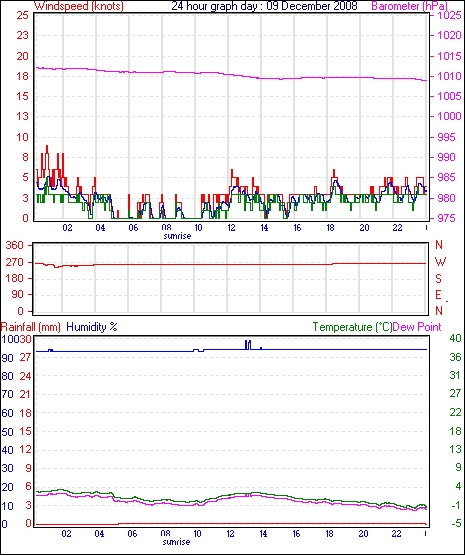Click the Rainfall (mm) legend label
The width and height of the screenshot is (465, 556).
point(31,327)
